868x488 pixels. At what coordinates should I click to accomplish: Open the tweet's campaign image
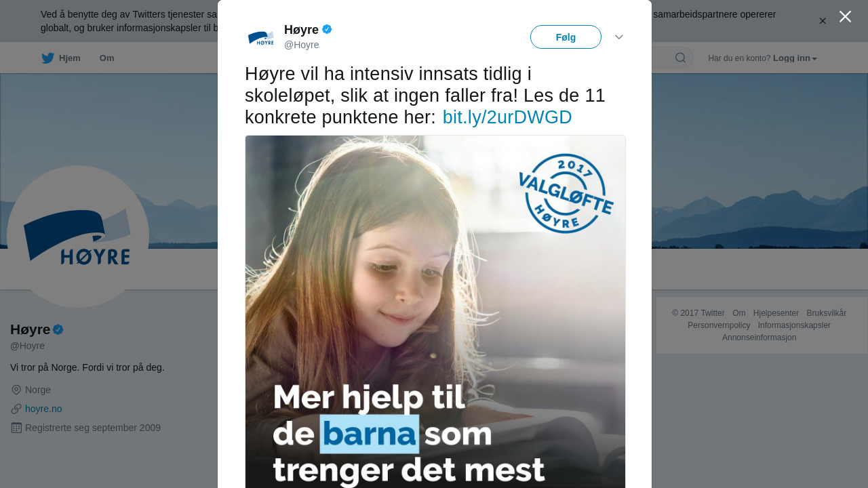[435, 312]
